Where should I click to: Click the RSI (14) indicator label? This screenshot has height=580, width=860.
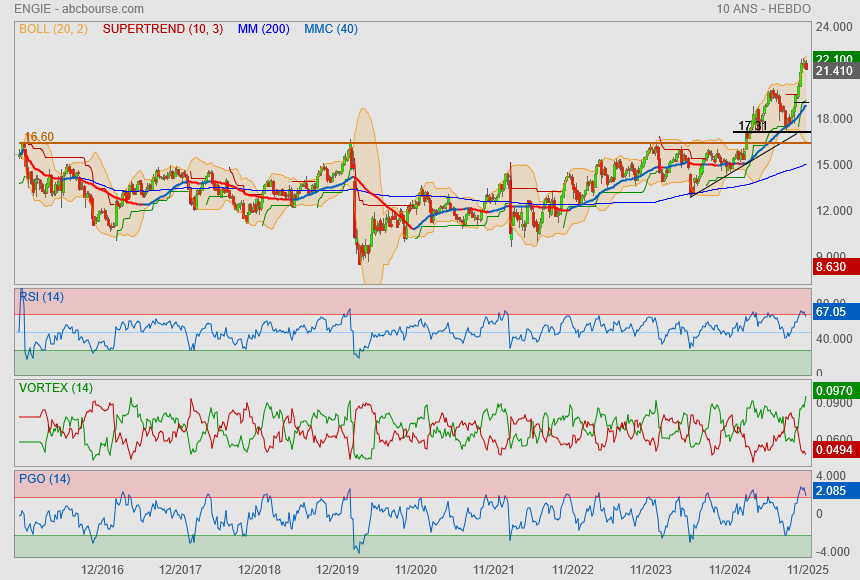[x=41, y=296]
